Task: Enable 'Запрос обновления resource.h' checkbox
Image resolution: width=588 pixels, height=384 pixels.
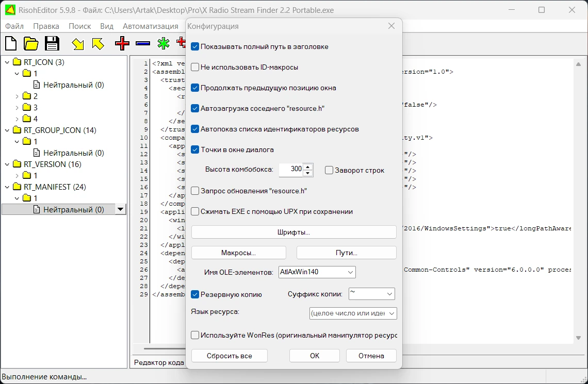Action: point(194,191)
